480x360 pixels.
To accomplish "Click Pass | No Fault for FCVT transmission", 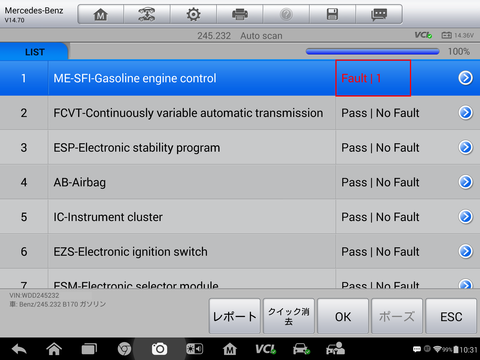I will pos(380,113).
